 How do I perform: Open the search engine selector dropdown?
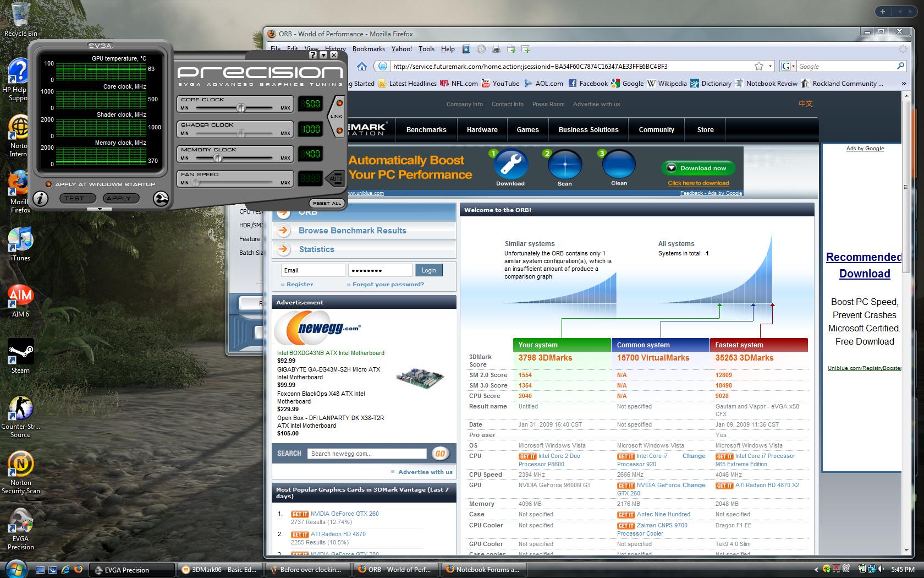(x=788, y=66)
